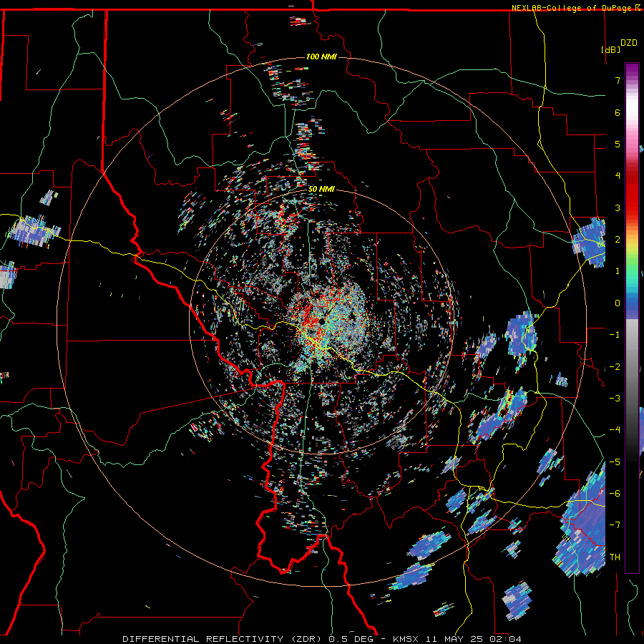Click the -5 value on color scale
The image size is (644, 644).
615,462
